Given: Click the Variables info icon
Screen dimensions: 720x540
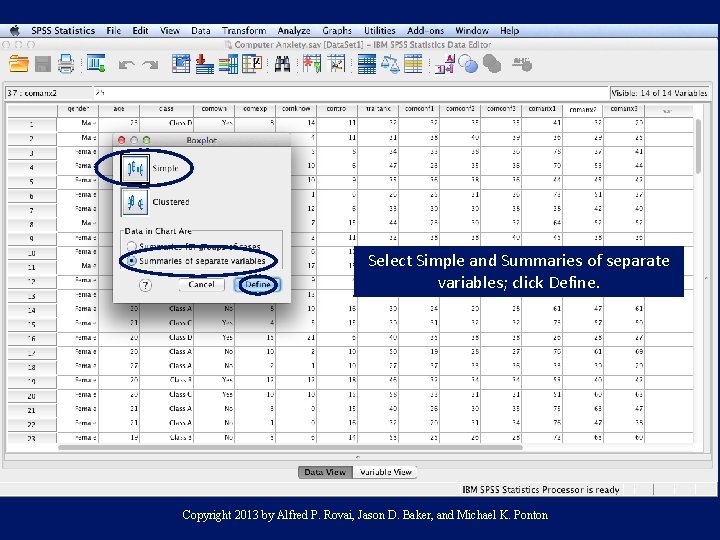Looking at the screenshot, I should (x=228, y=64).
